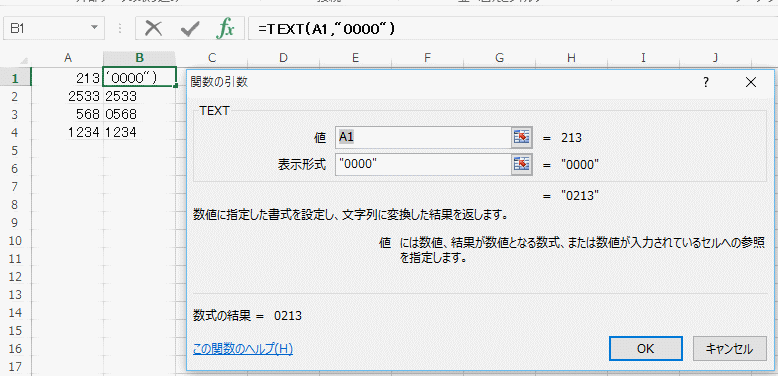Select row 6 header
The height and width of the screenshot is (376, 778).
pyautogui.click(x=15, y=169)
